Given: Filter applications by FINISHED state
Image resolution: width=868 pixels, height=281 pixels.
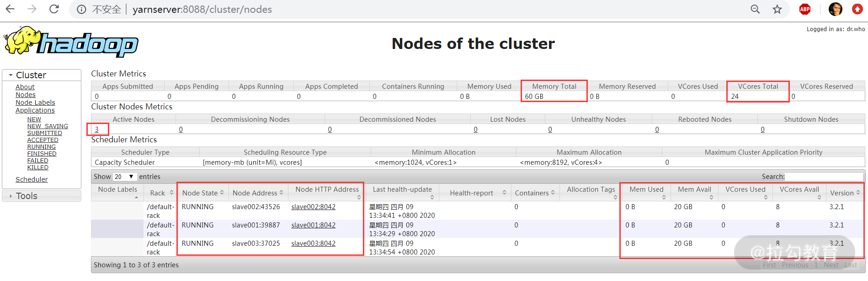Looking at the screenshot, I should click(x=42, y=154).
